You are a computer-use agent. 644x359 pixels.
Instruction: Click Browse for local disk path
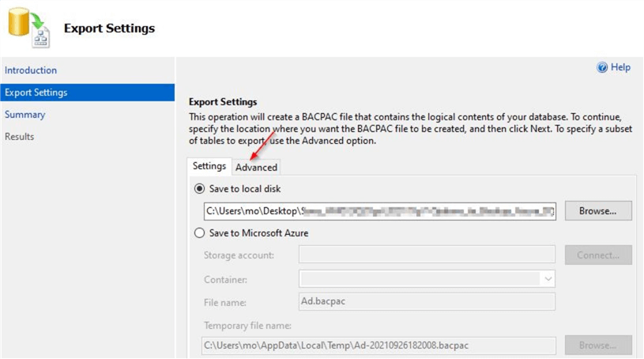[597, 211]
